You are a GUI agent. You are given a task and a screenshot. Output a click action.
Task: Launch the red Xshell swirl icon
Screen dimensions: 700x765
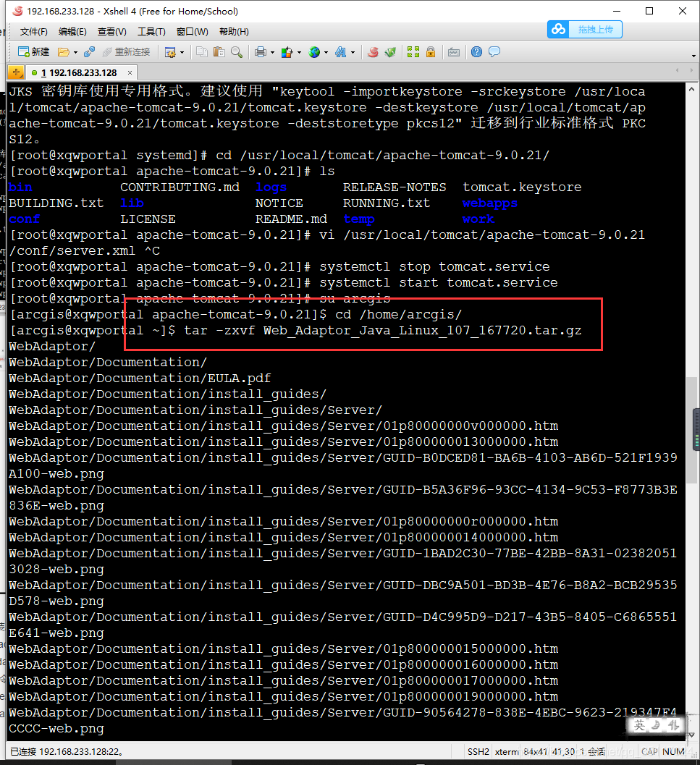pos(373,51)
